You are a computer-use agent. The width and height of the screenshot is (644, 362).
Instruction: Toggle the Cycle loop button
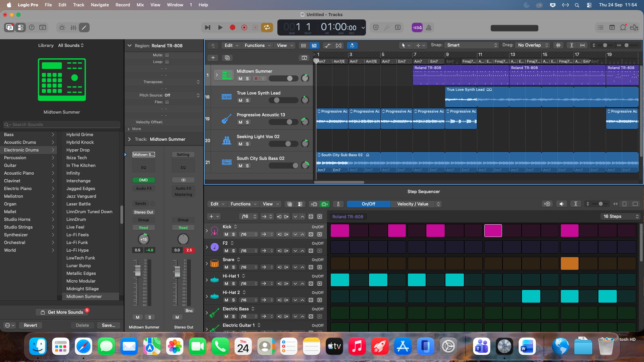(267, 27)
